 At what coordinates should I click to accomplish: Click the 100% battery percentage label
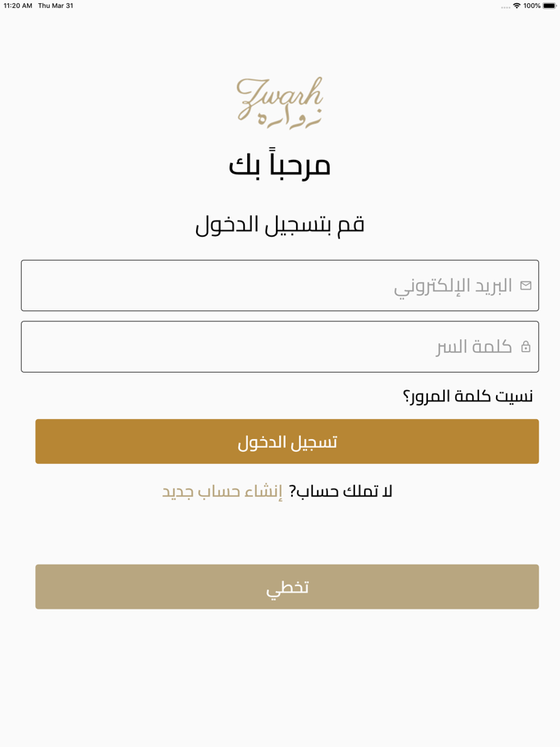coord(532,6)
